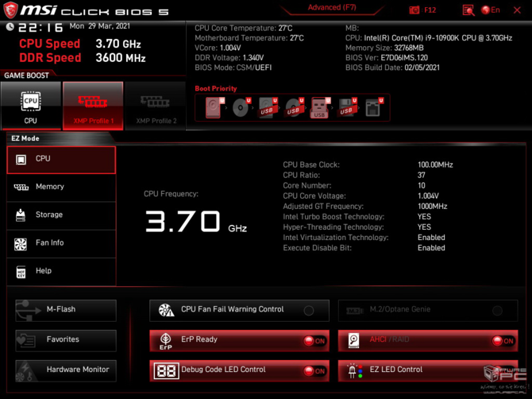The width and height of the screenshot is (532, 399).
Task: Select XMP Profile 2
Action: [156, 106]
